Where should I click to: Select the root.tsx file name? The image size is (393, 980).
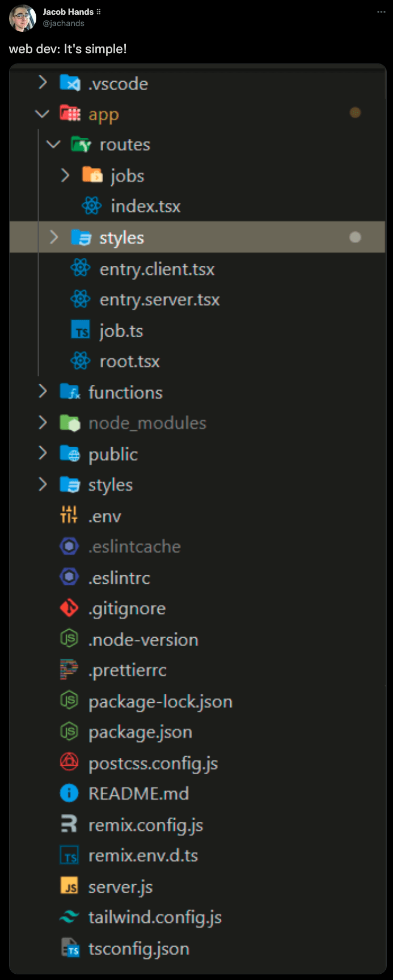129,361
